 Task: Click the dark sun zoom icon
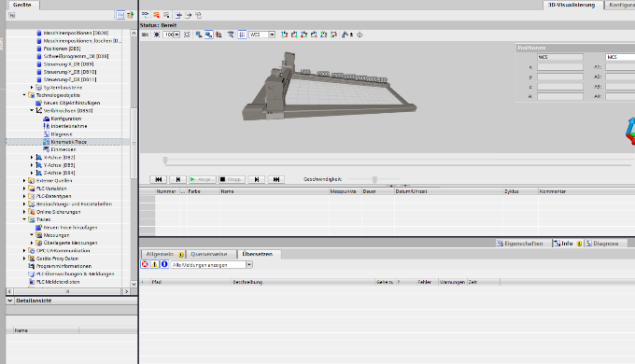click(x=157, y=35)
